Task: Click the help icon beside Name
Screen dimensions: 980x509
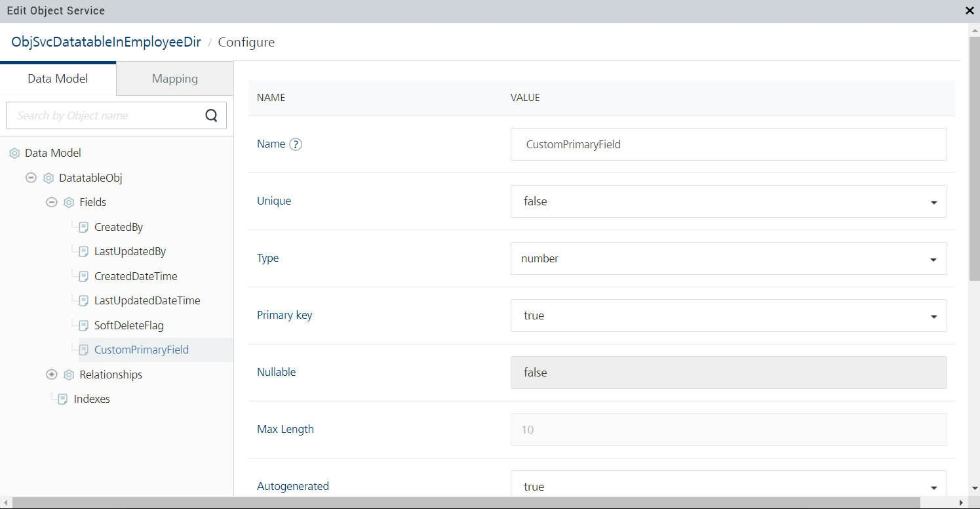Action: [296, 144]
